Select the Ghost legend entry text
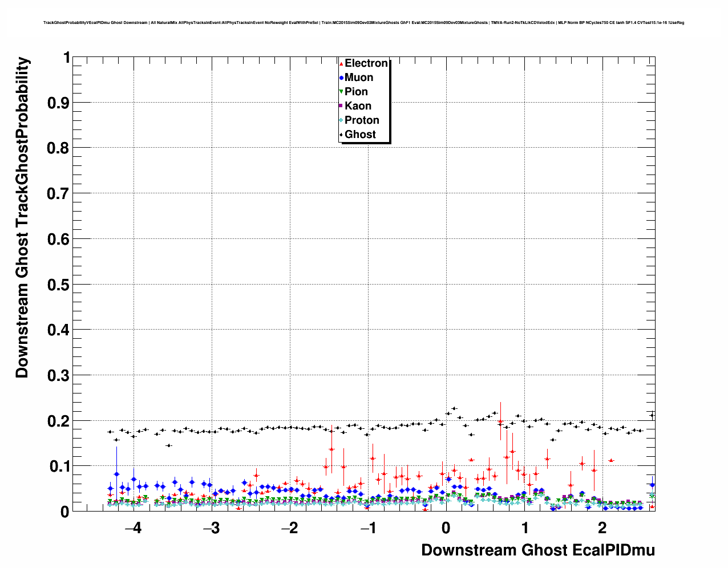 pyautogui.click(x=360, y=135)
